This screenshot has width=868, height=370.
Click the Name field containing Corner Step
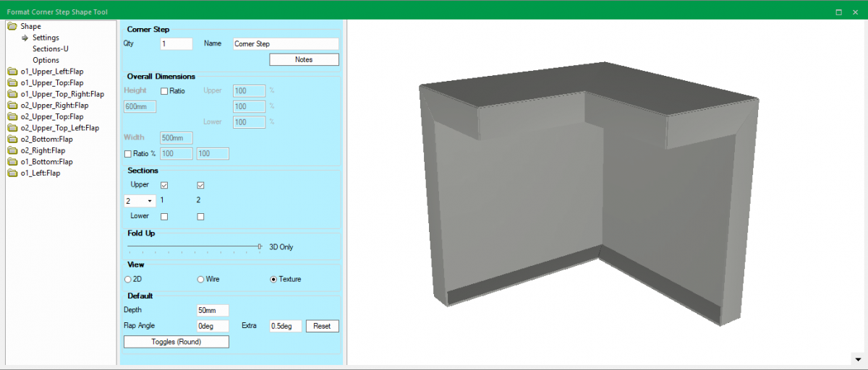click(286, 43)
